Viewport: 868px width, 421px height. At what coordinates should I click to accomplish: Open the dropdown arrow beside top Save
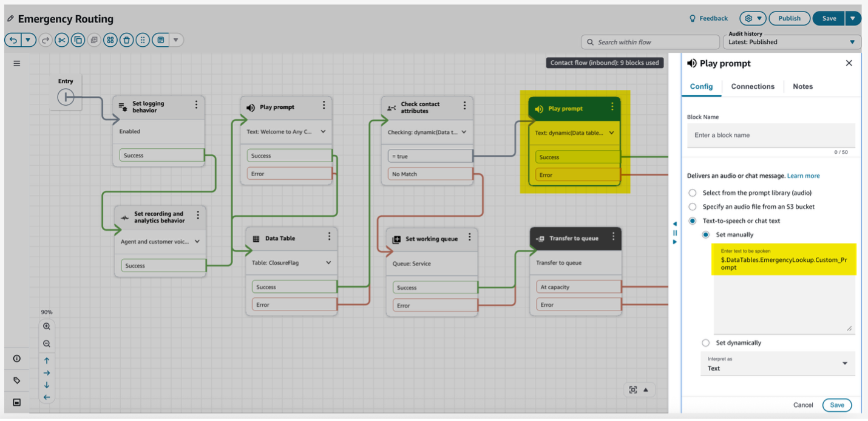(853, 18)
